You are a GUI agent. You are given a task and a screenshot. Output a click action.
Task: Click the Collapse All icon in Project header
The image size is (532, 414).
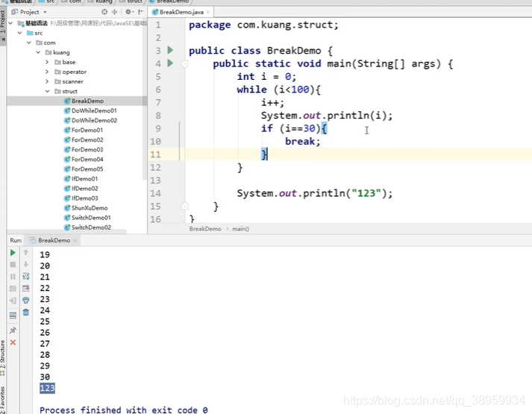(115, 12)
